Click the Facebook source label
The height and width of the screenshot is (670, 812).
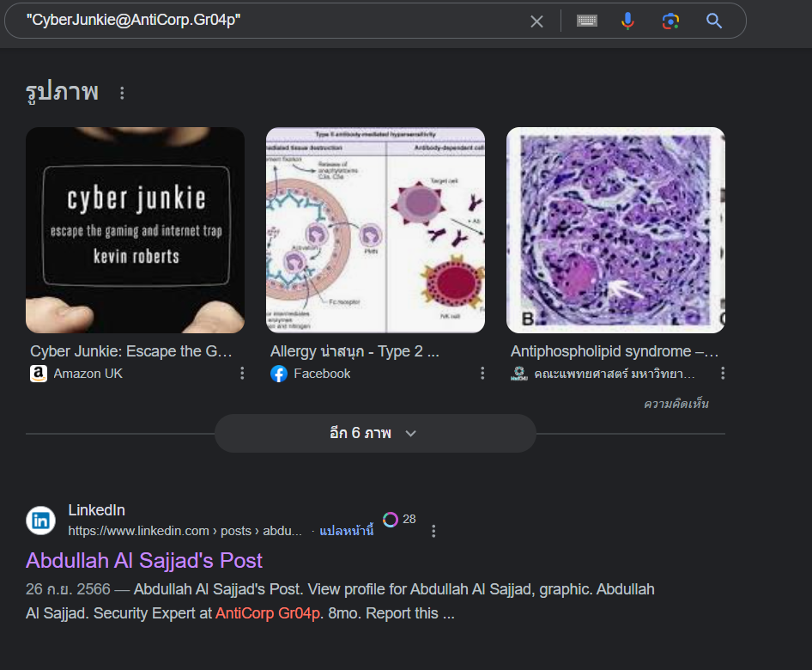[322, 374]
